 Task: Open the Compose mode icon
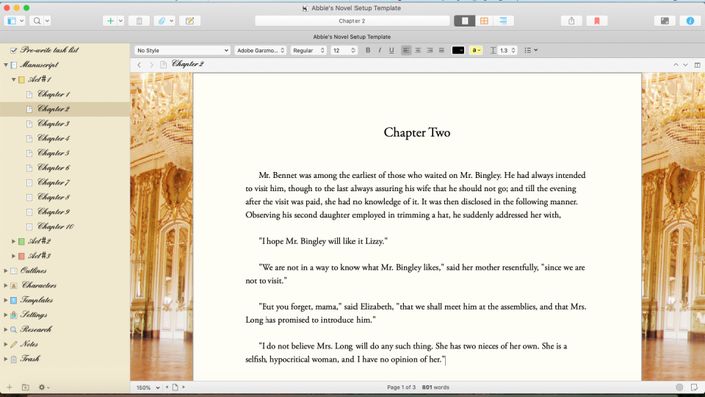[x=665, y=21]
